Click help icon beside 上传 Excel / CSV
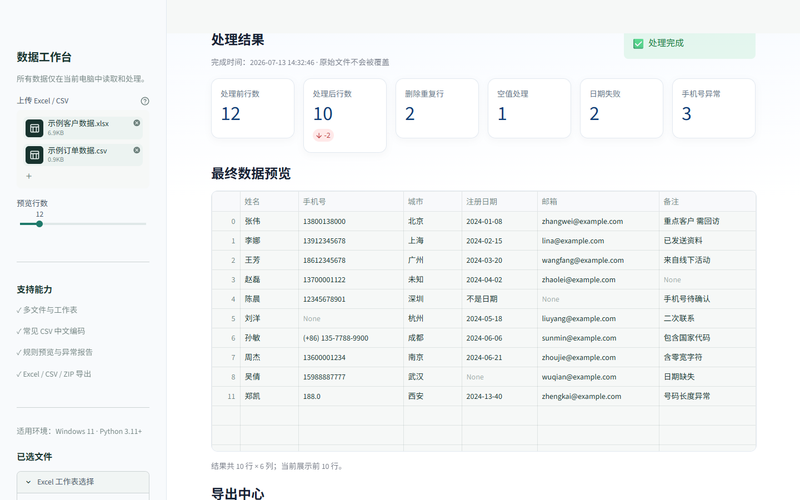The width and height of the screenshot is (800, 500). 145,101
